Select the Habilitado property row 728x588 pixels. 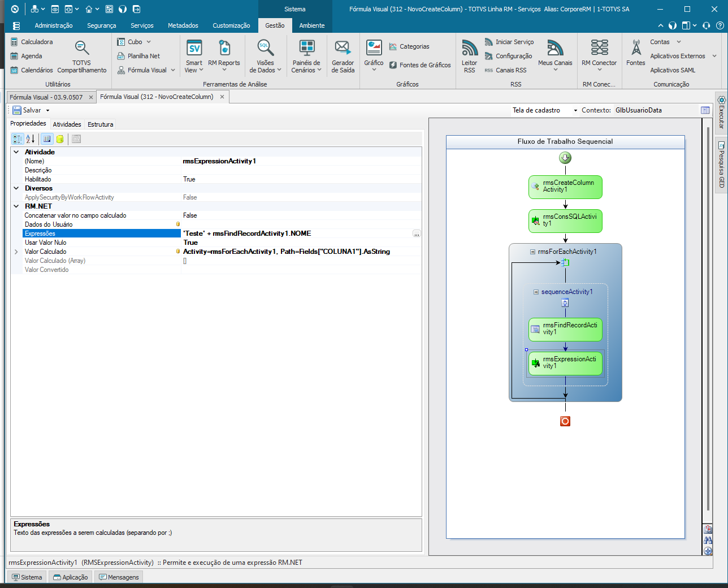216,179
